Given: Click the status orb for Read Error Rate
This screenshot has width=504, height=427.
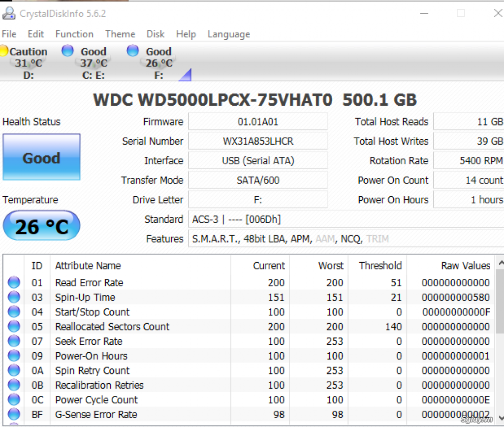Looking at the screenshot, I should pos(14,282).
